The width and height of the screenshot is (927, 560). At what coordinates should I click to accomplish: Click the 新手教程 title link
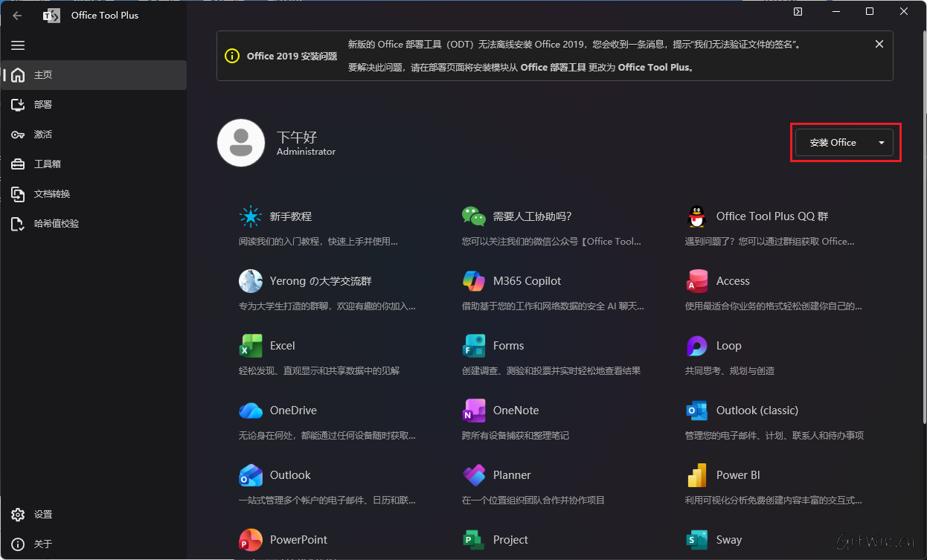(x=291, y=216)
